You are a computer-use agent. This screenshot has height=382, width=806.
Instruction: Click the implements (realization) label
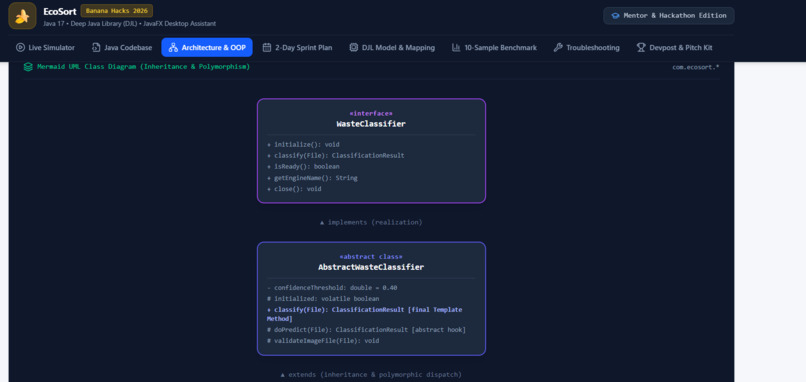(x=371, y=223)
